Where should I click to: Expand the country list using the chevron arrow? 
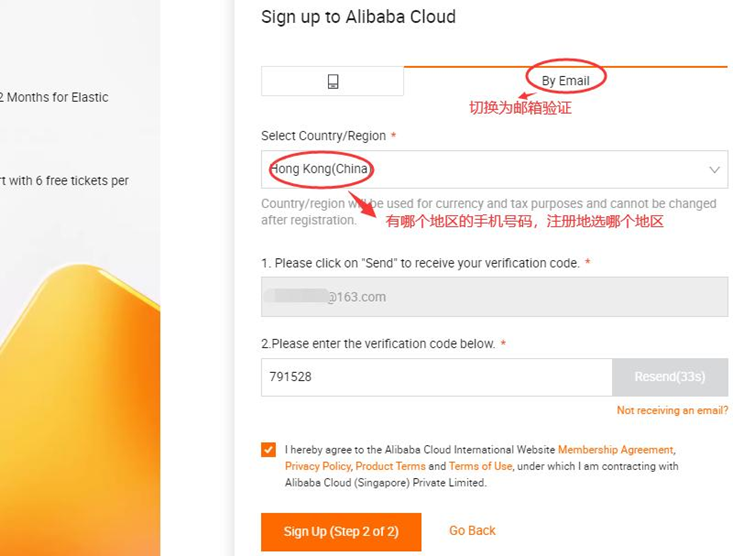[x=714, y=170]
